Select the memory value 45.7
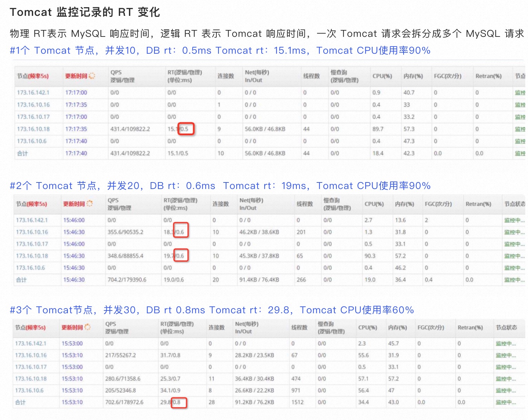Viewport: 528px width, 420px height. click(x=393, y=343)
